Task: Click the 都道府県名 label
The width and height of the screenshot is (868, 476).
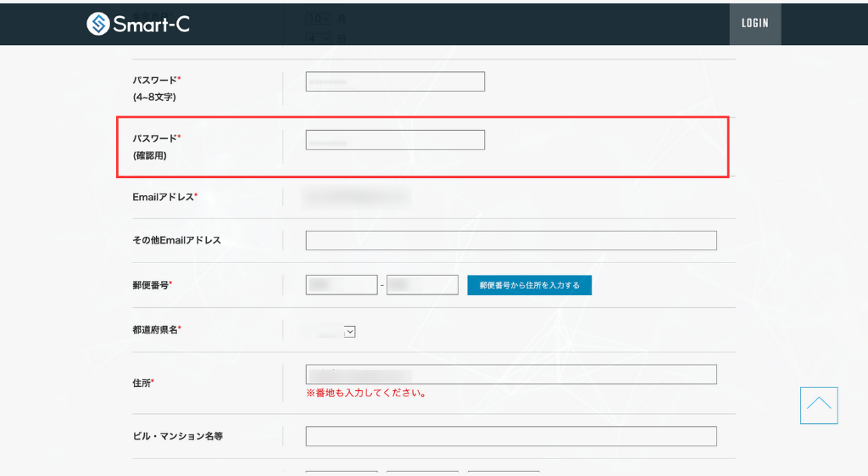Action: point(157,330)
